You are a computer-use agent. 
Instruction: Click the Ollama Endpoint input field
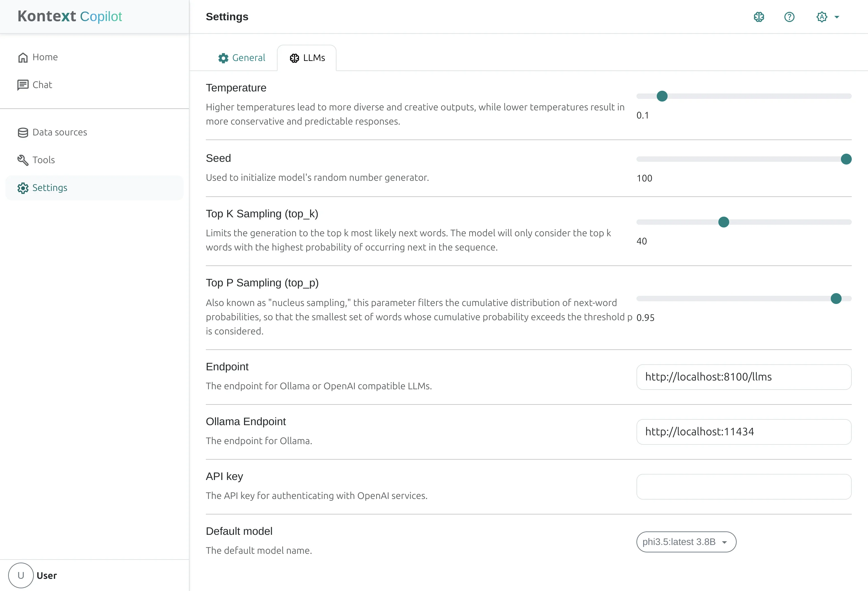coord(744,432)
